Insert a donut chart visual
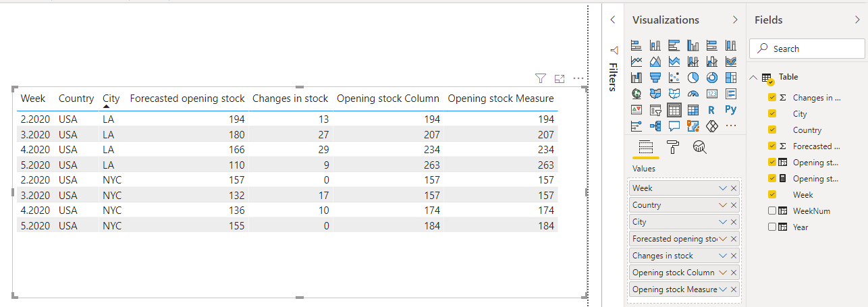Screen dimensions: 868x307 coord(711,78)
